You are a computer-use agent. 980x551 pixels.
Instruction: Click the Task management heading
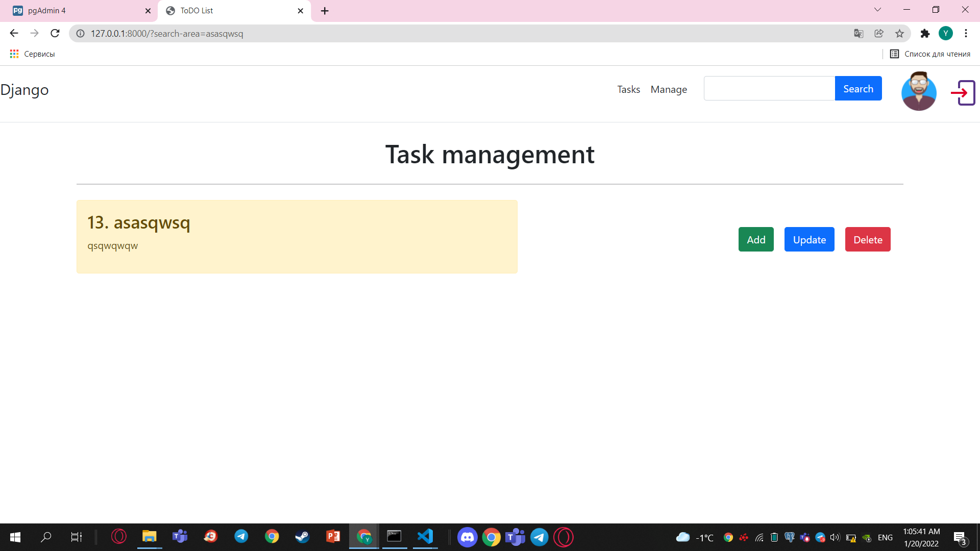point(490,154)
